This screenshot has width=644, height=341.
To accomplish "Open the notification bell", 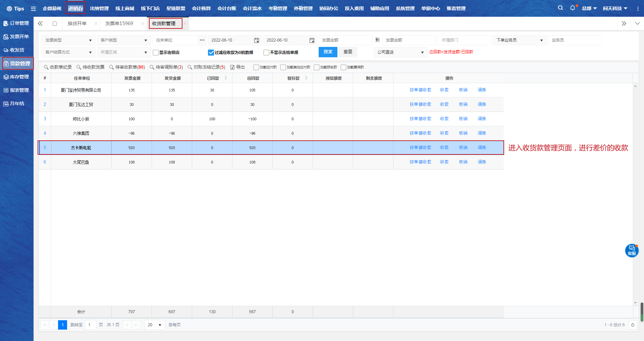I will pos(572,8).
